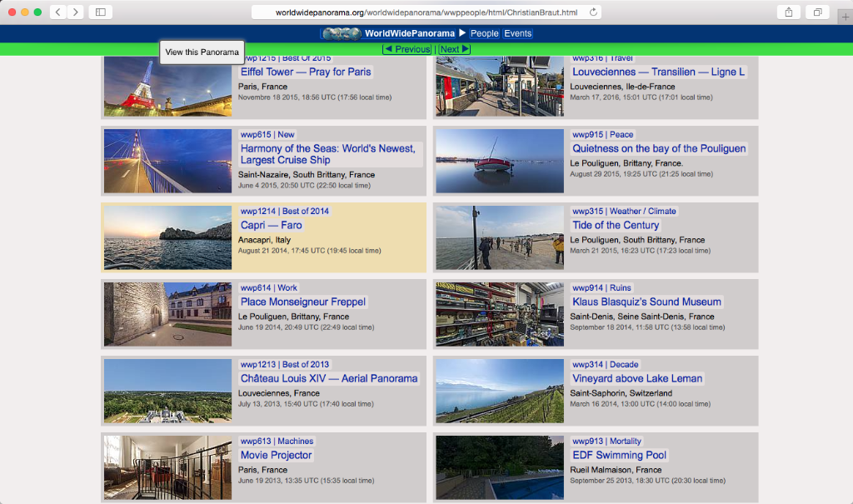Open the wwp615 event code link
The image size is (853, 504).
(x=256, y=134)
